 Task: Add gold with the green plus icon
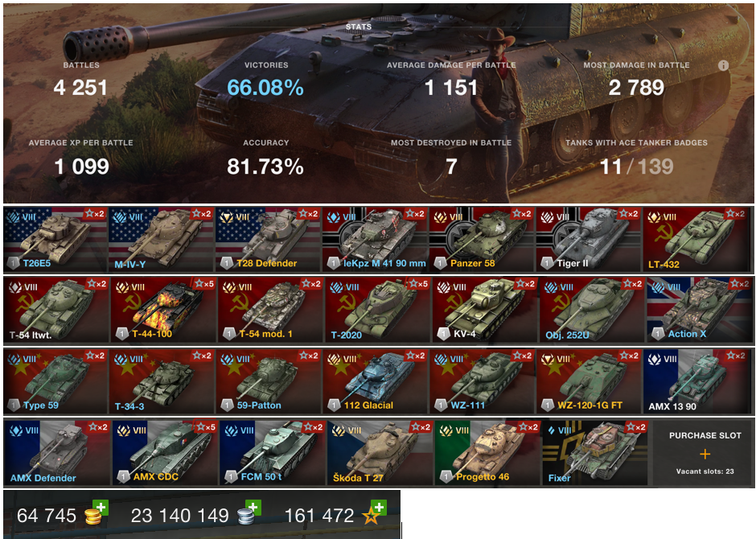[101, 508]
